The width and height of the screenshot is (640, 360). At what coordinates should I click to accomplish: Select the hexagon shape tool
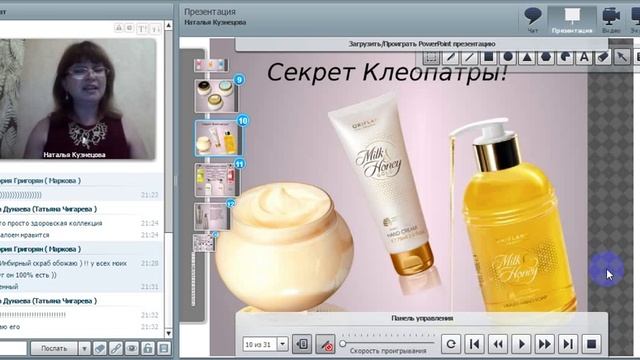pyautogui.click(x=546, y=57)
